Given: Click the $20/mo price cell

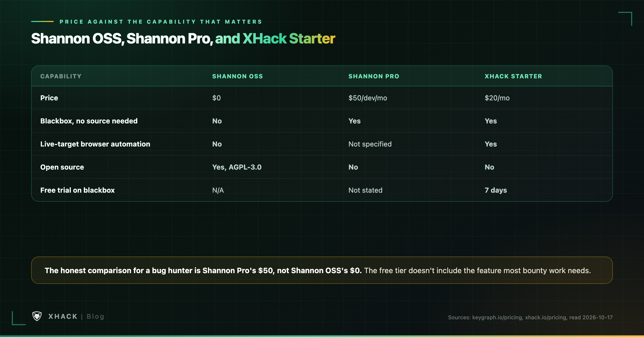Looking at the screenshot, I should click(497, 98).
